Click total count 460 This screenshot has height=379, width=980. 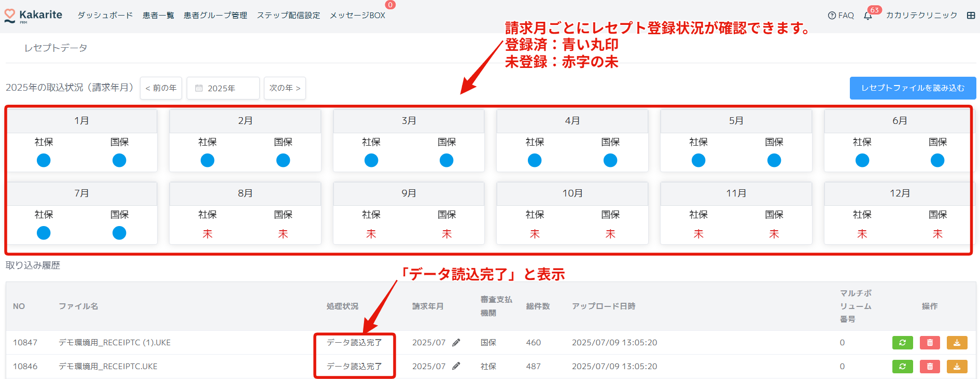[x=534, y=343]
